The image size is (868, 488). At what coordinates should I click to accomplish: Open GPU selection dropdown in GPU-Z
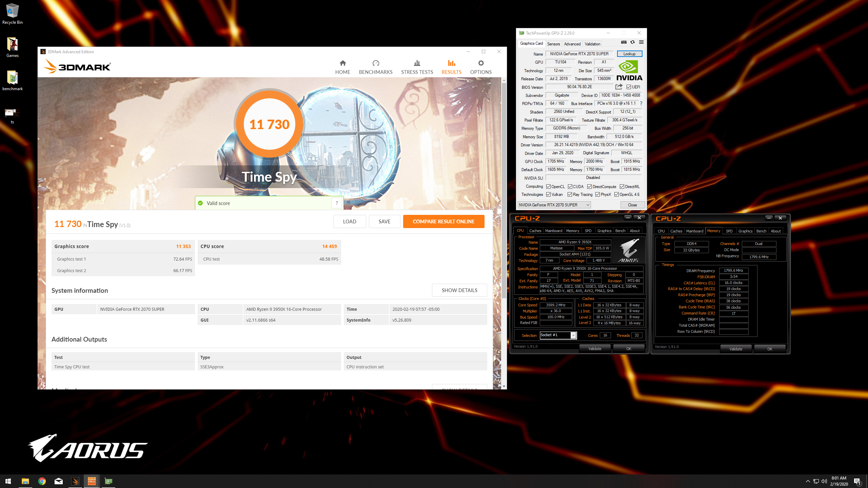click(554, 205)
